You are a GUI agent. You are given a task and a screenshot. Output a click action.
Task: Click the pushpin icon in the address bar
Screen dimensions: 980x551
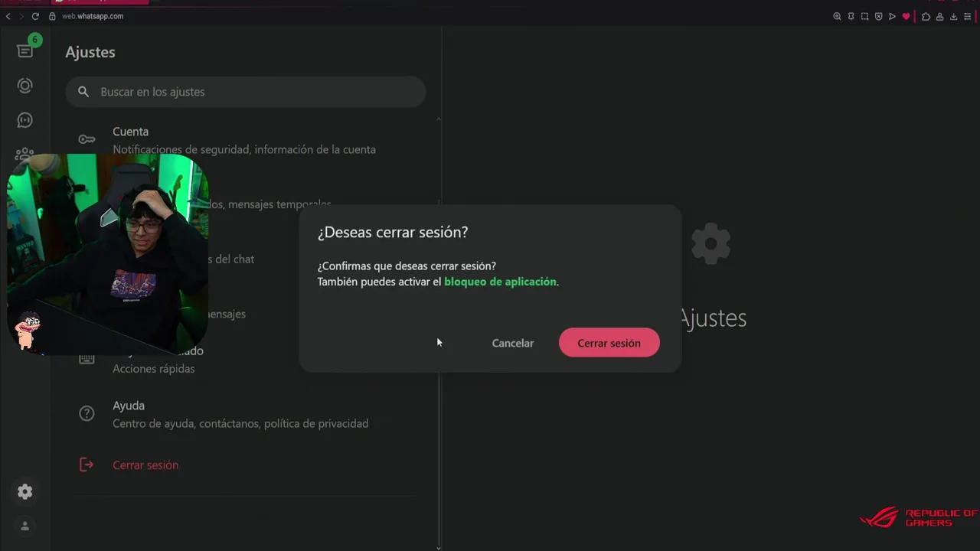(851, 16)
